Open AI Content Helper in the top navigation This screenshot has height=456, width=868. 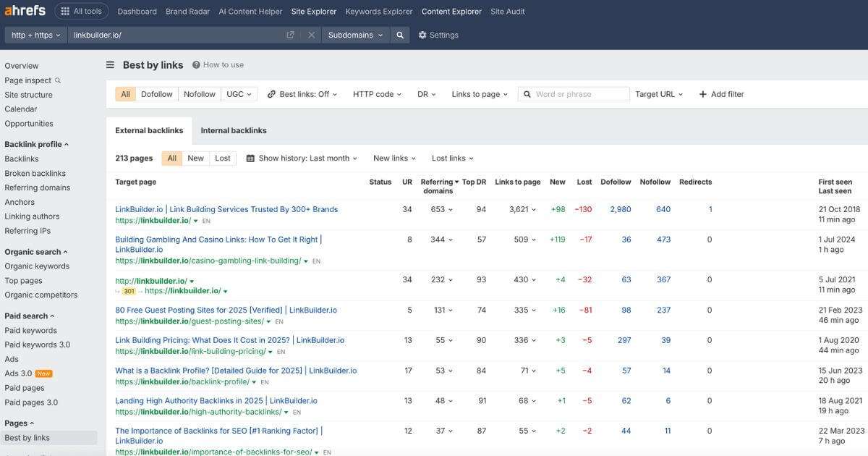(x=250, y=12)
